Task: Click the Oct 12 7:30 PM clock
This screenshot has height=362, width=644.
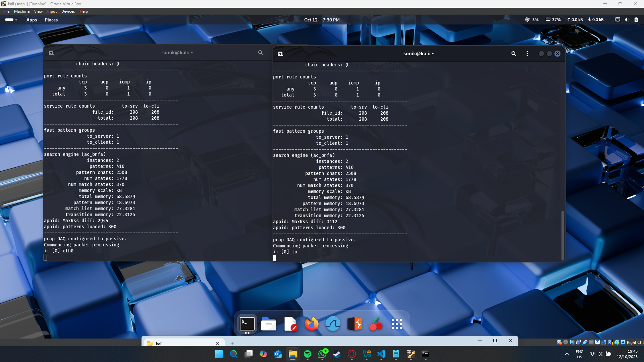Action: tap(322, 20)
